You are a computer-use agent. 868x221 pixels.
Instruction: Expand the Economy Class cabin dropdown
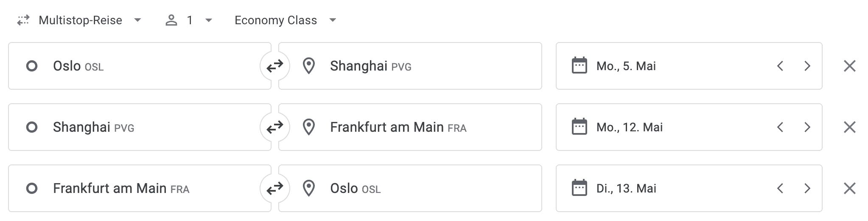285,20
